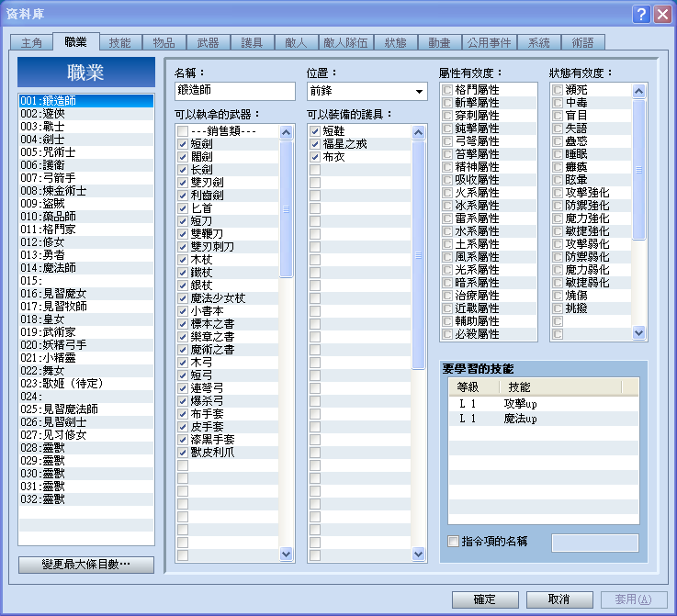
Task: Confirm with the 確定 button
Action: [485, 599]
